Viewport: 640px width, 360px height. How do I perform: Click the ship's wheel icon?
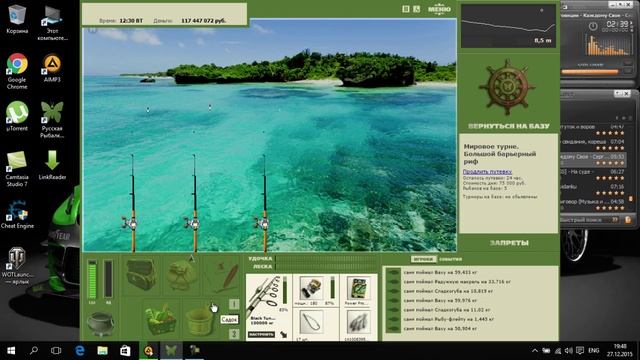click(x=507, y=87)
